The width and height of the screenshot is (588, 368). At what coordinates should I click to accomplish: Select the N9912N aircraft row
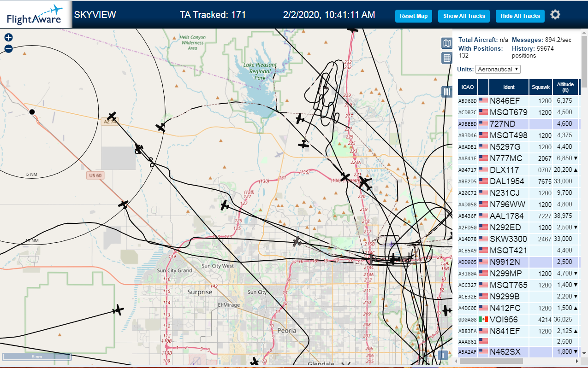coord(519,262)
